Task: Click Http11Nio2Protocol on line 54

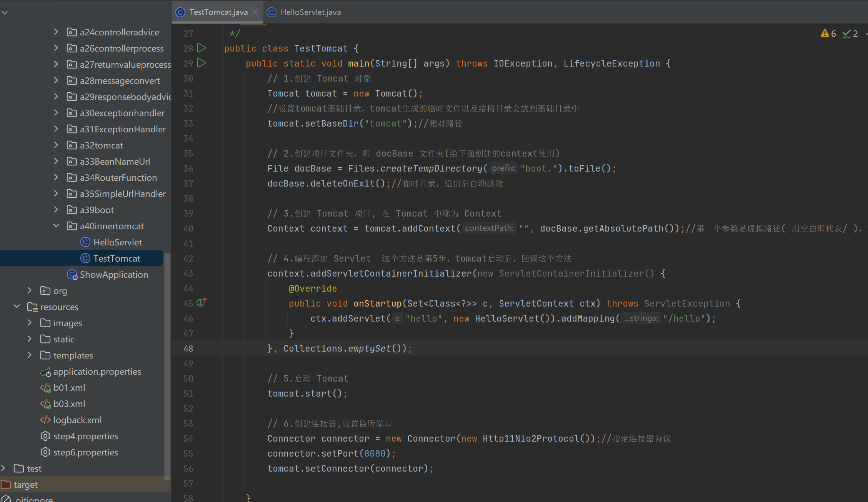Action: click(531, 439)
